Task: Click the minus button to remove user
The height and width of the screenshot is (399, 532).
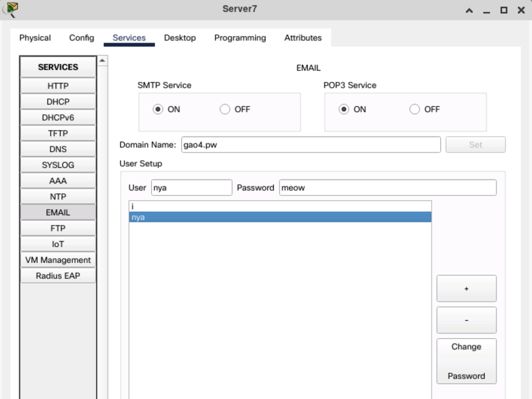Action: pos(466,320)
